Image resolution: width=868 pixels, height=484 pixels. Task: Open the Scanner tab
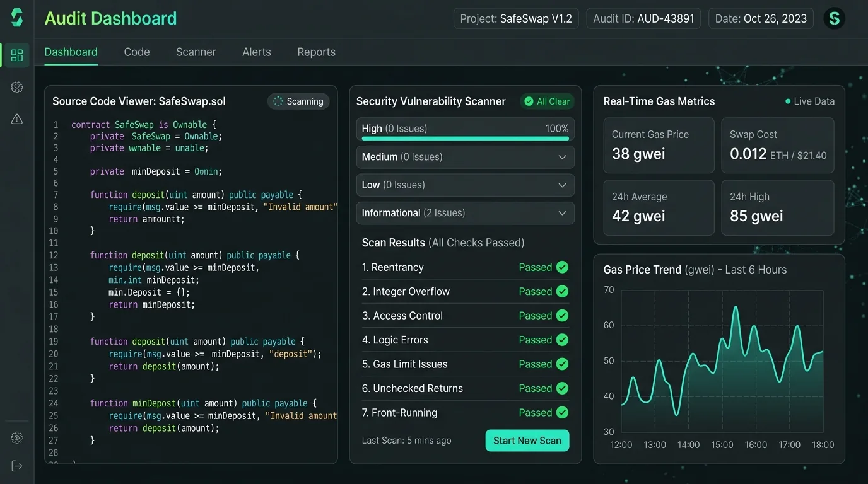coord(196,52)
